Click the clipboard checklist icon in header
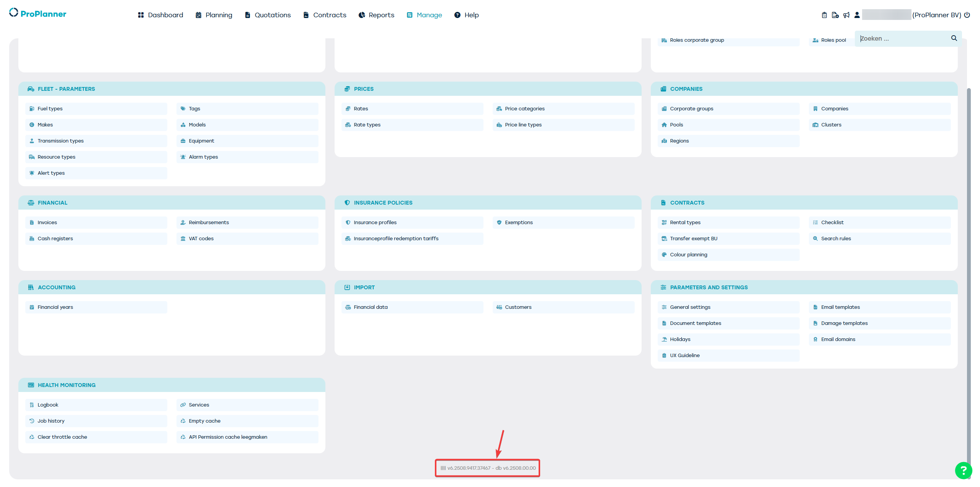The height and width of the screenshot is (487, 980). click(824, 15)
